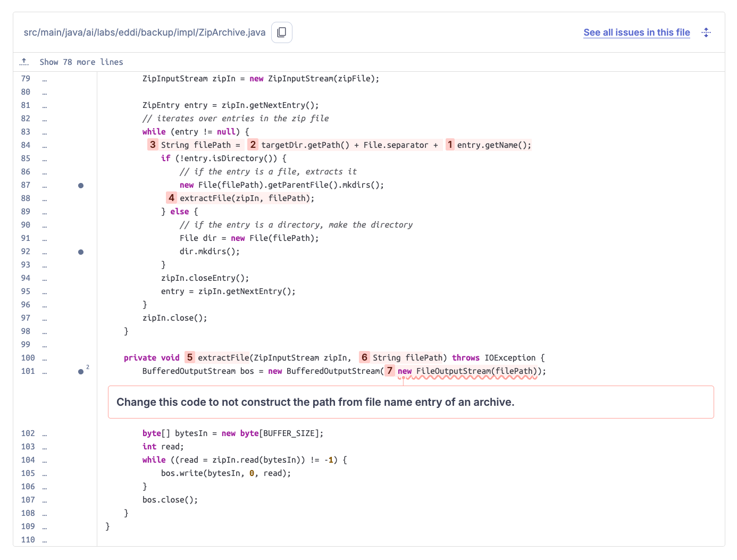Jump to flow step 3 at String filePath

(153, 145)
